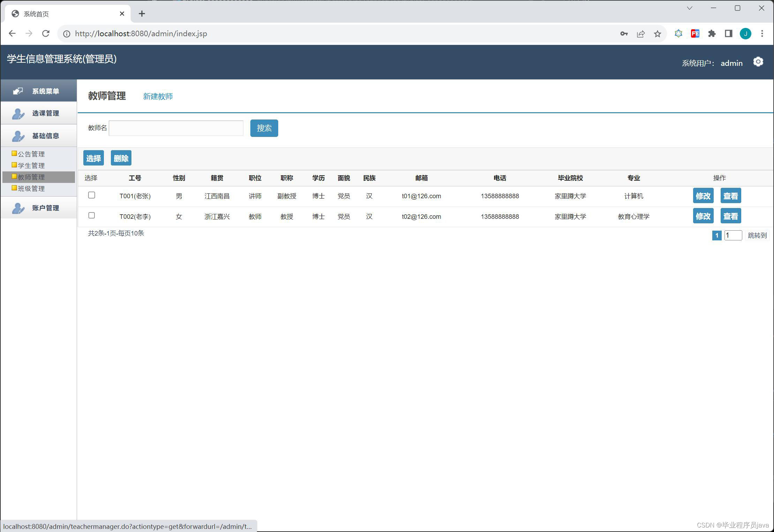Click the 新建教师 link
Screen dimensions: 774x532
point(158,97)
